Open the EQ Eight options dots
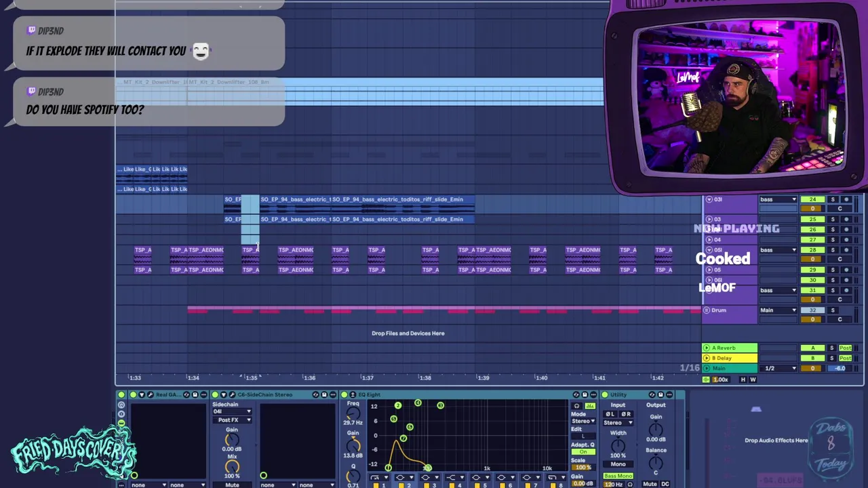 (x=593, y=394)
